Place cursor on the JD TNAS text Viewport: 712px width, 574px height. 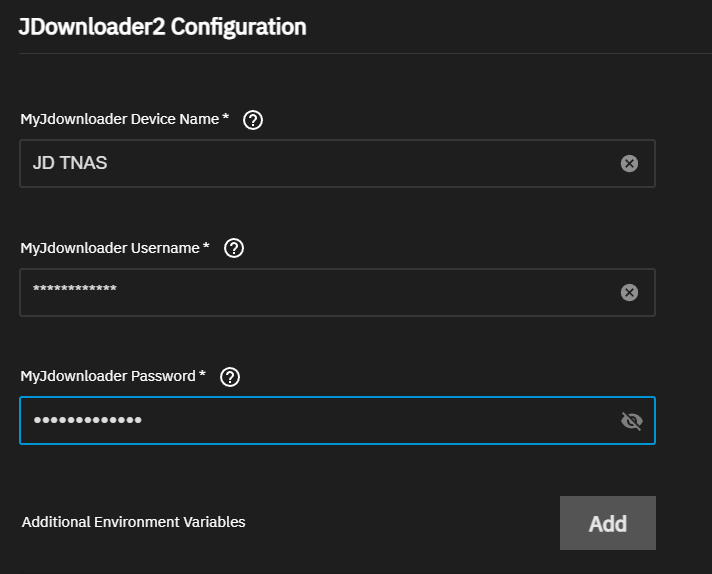point(70,163)
